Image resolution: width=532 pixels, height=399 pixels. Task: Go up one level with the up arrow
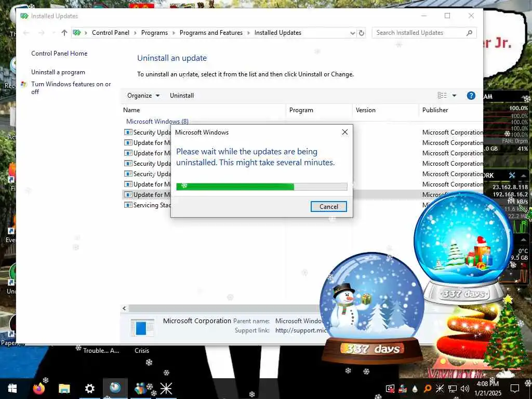[x=64, y=33]
